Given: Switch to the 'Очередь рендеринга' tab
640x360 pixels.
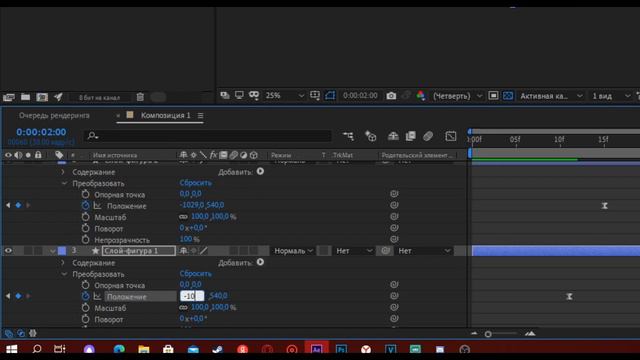Looking at the screenshot, I should (x=54, y=116).
